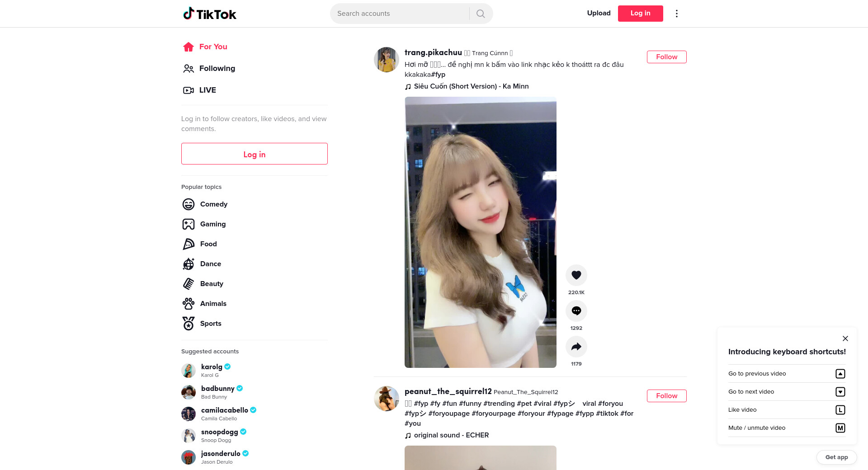Focus the Search accounts field
Image resolution: width=868 pixels, height=470 pixels.
point(400,14)
